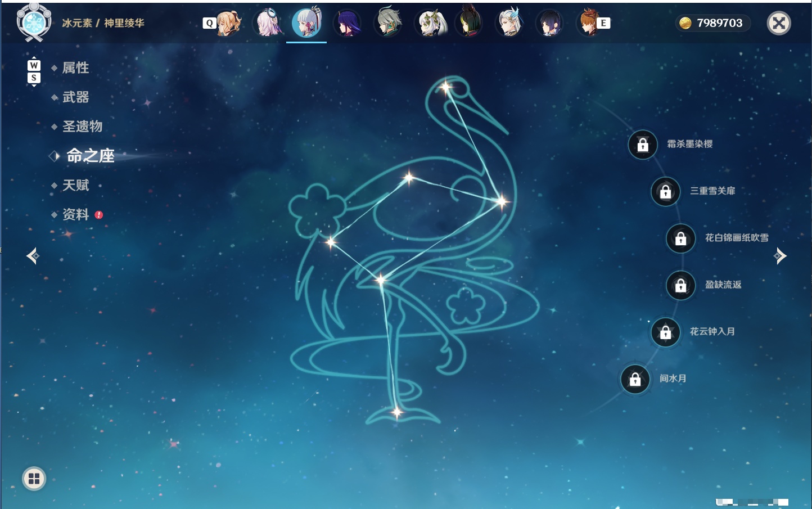812x509 pixels.
Task: Switch to the 属性 attributes tab
Action: point(75,67)
